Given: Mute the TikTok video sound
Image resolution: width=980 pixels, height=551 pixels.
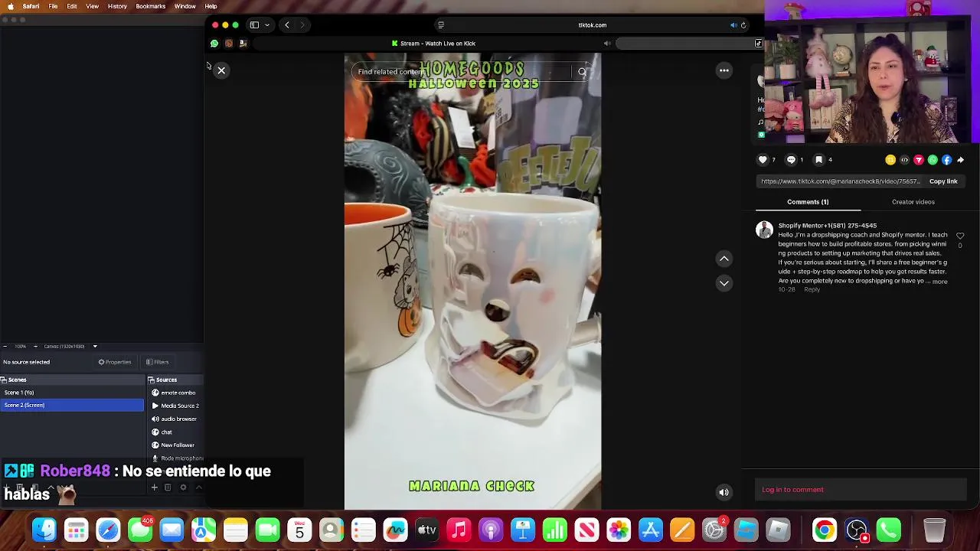Looking at the screenshot, I should 724,492.
